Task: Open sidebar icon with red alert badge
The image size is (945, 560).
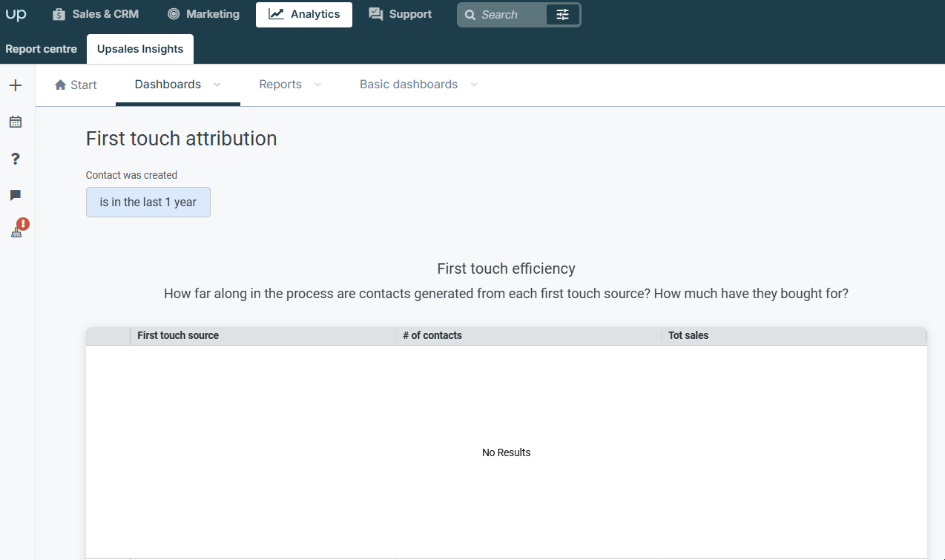Action: pyautogui.click(x=18, y=229)
